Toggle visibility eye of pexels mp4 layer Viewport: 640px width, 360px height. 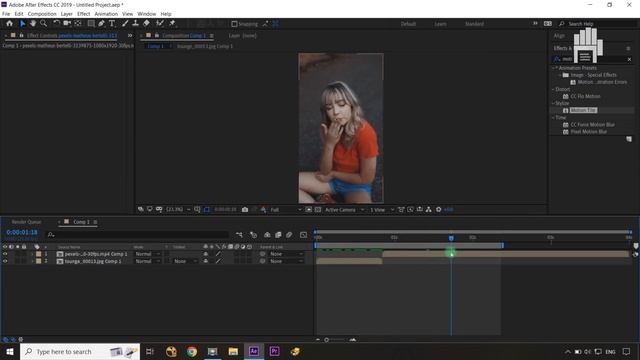5,254
